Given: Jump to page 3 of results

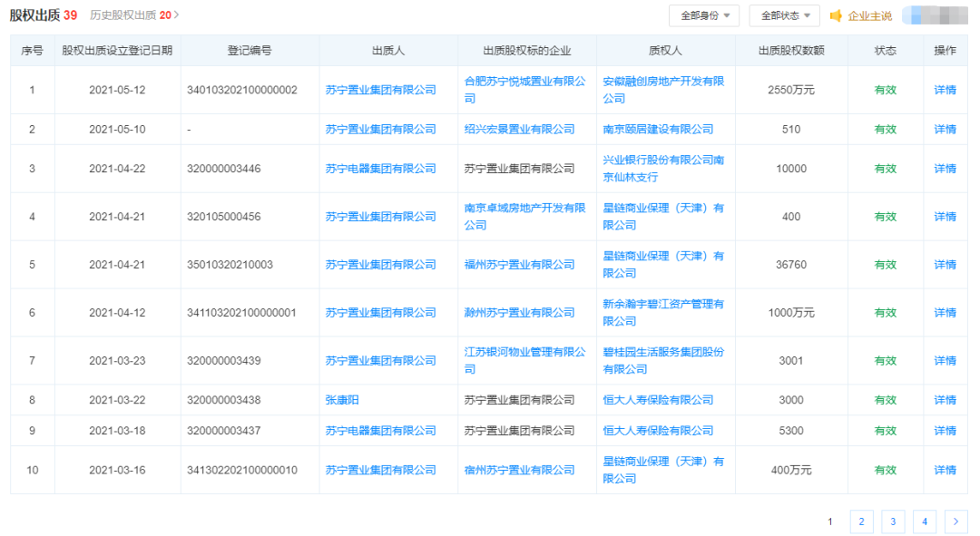Looking at the screenshot, I should (x=893, y=521).
